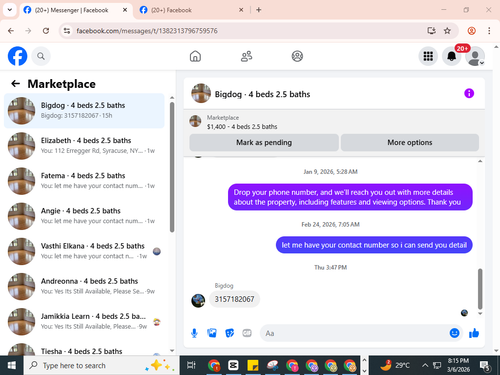Open the CapCut taskbar app
Screen dimensions: 500x375
(233, 365)
